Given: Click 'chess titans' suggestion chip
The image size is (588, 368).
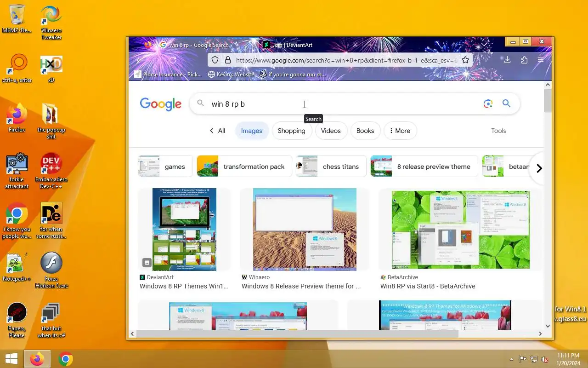Looking at the screenshot, I should tap(331, 167).
